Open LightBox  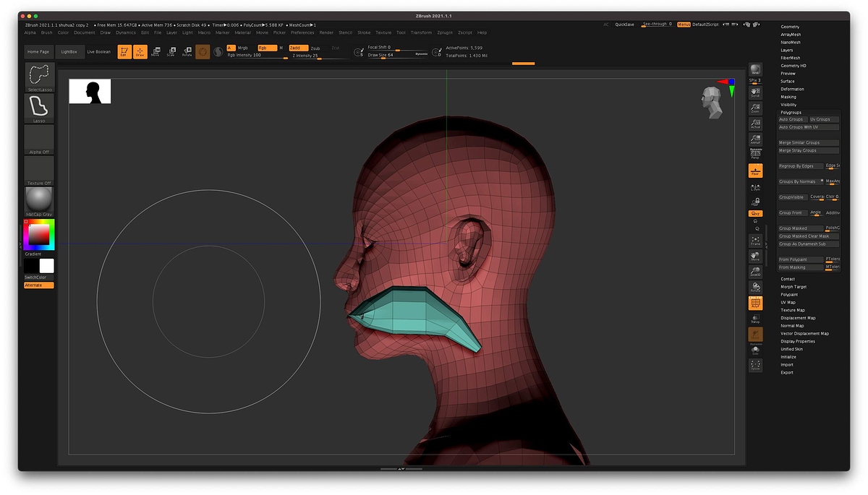click(69, 52)
